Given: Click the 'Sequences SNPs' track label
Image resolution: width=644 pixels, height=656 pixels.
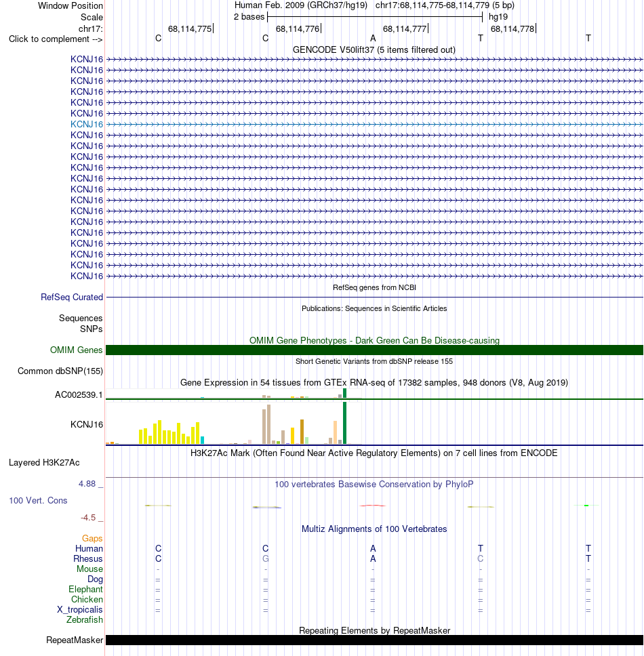Looking at the screenshot, I should click(81, 323).
